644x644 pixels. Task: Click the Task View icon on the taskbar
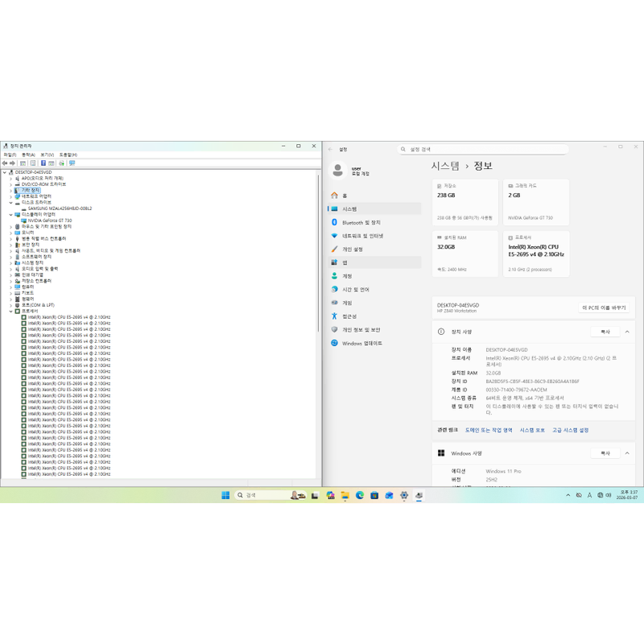point(315,495)
